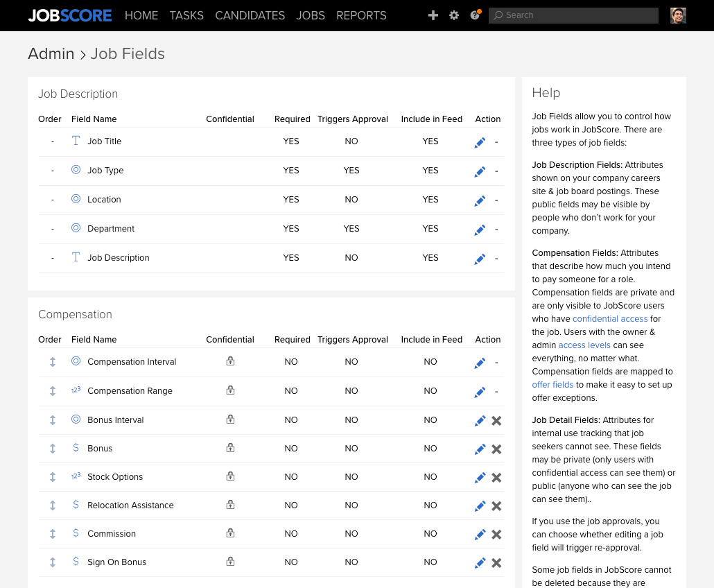The height and width of the screenshot is (588, 714).
Task: Edit the Bonus Interval field
Action: coord(480,421)
